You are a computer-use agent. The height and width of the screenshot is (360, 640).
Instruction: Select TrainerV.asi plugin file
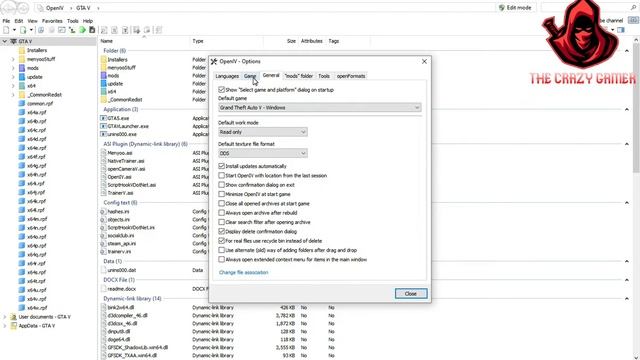pyautogui.click(x=120, y=193)
